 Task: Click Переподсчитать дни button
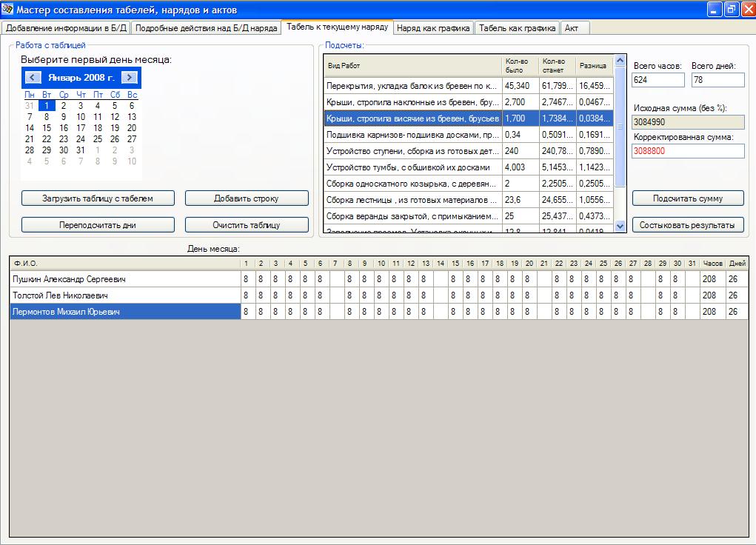[98, 225]
